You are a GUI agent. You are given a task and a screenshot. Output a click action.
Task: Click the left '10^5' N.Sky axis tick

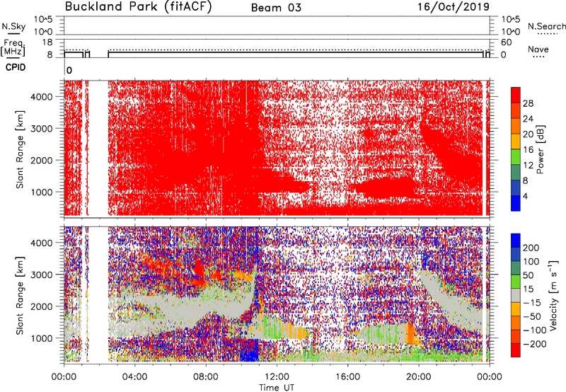click(43, 20)
